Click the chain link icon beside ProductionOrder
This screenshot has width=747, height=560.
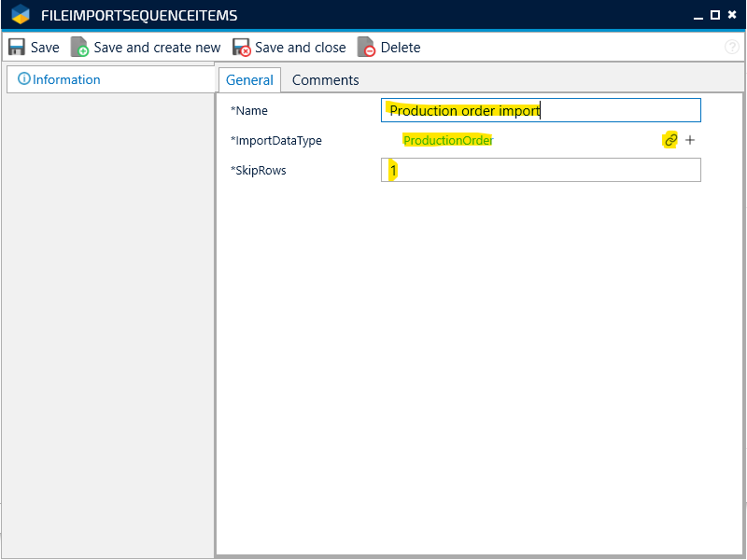pyautogui.click(x=669, y=140)
